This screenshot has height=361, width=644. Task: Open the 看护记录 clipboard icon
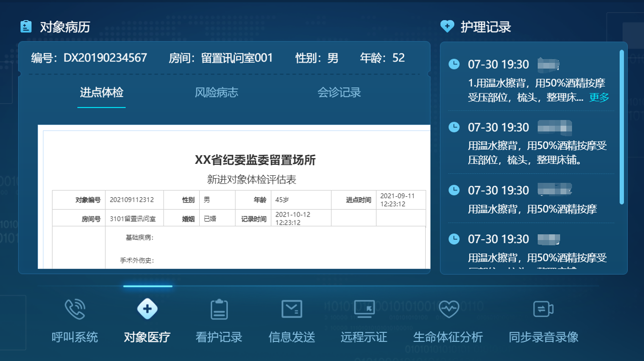219,309
